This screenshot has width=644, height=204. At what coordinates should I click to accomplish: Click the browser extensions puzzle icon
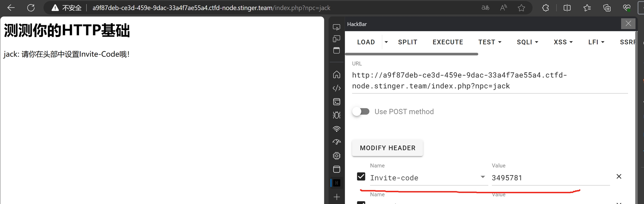(x=545, y=8)
